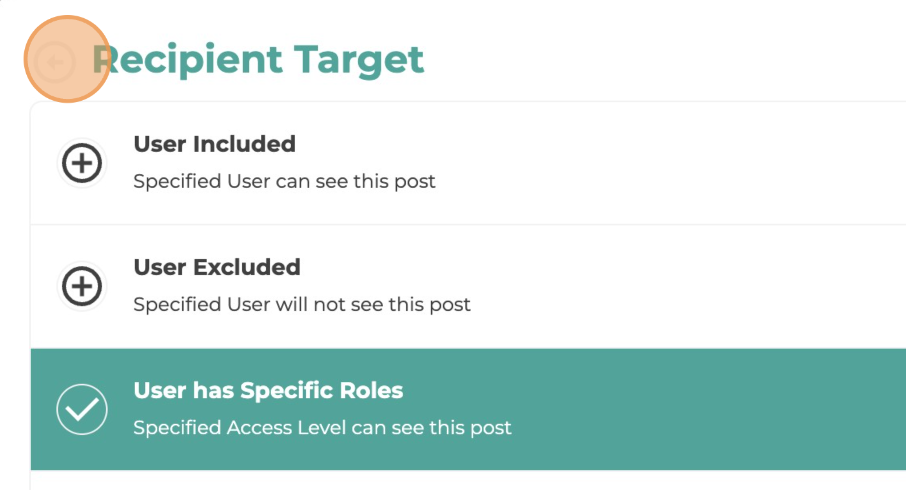Click 'Specified User will not see this post' text
Image resolution: width=906 pixels, height=490 pixels.
click(302, 305)
